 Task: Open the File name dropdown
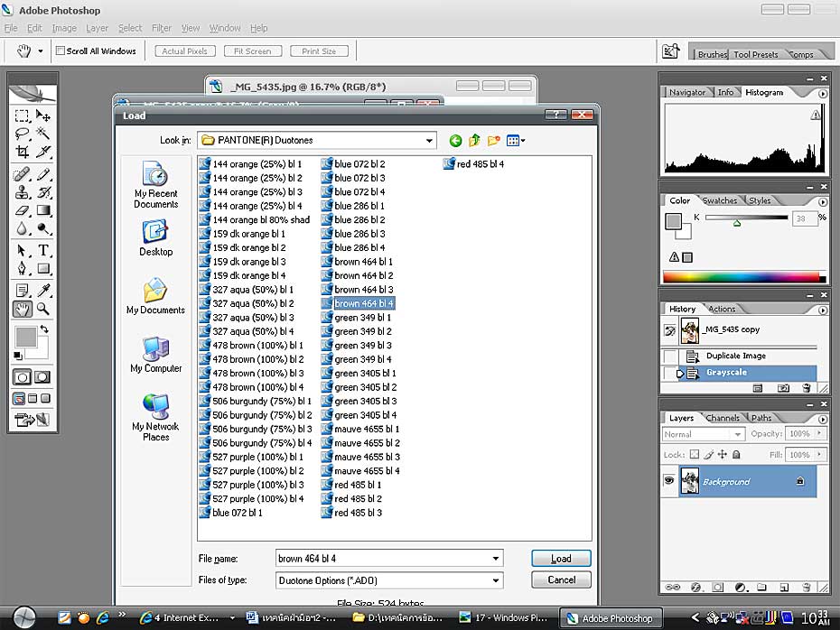(x=496, y=559)
